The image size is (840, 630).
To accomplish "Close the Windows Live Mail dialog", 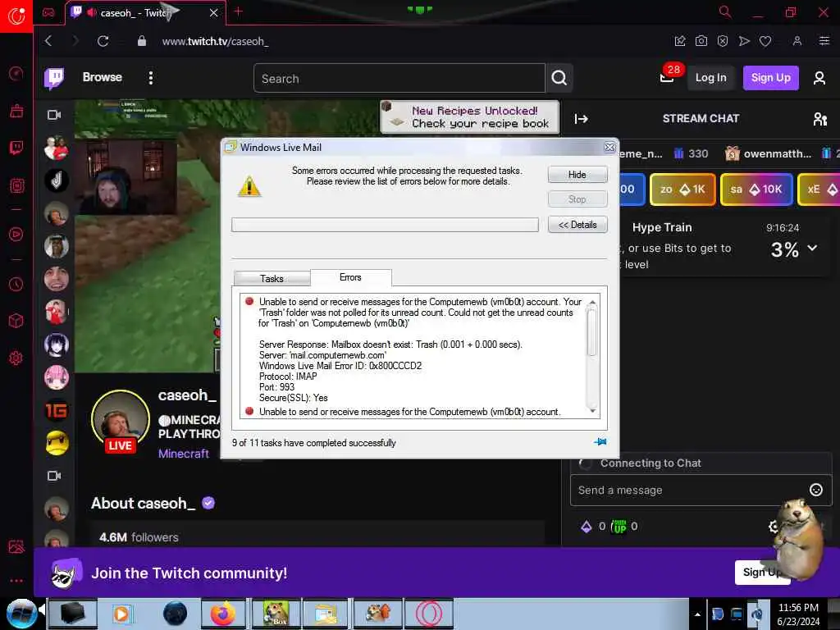I will click(x=609, y=148).
